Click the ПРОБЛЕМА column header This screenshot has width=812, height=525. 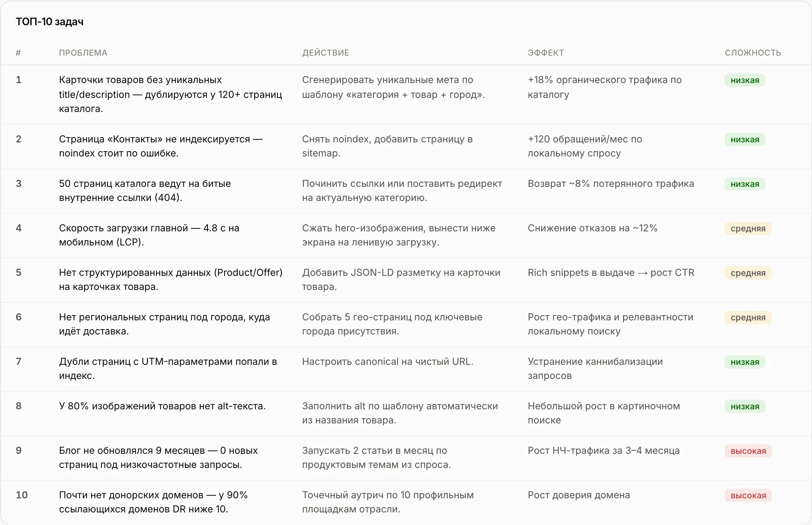83,53
